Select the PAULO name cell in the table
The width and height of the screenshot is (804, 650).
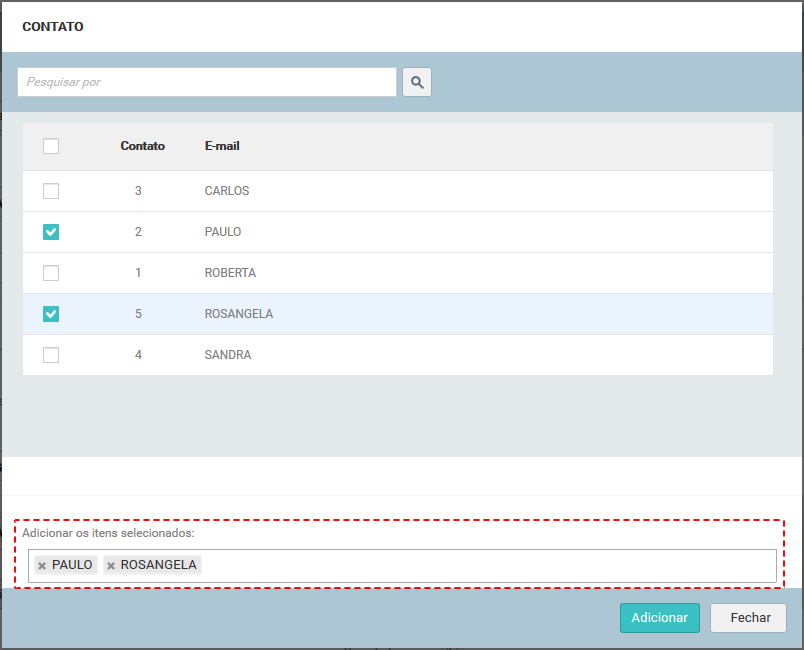[223, 232]
